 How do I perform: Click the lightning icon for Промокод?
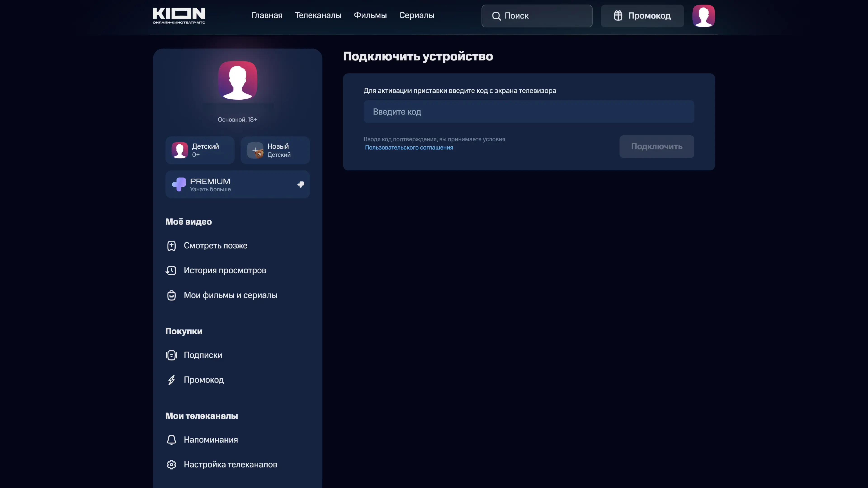tap(172, 380)
